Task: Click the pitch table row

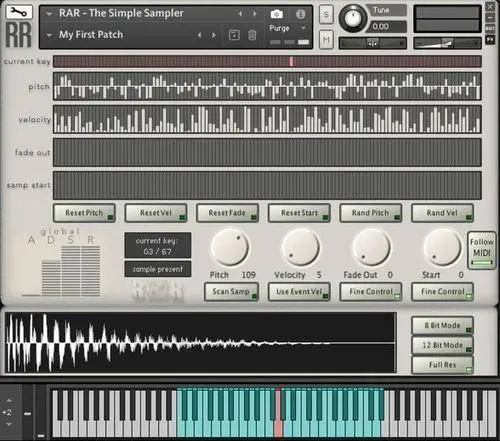Action: [267, 87]
